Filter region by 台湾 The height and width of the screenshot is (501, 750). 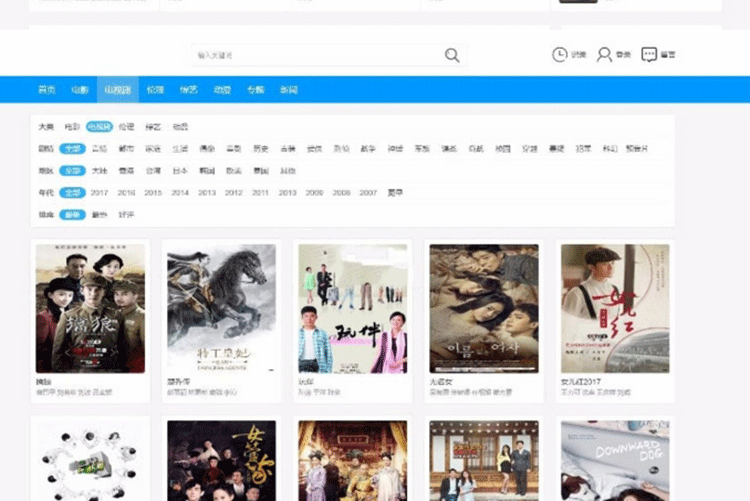[x=153, y=171]
